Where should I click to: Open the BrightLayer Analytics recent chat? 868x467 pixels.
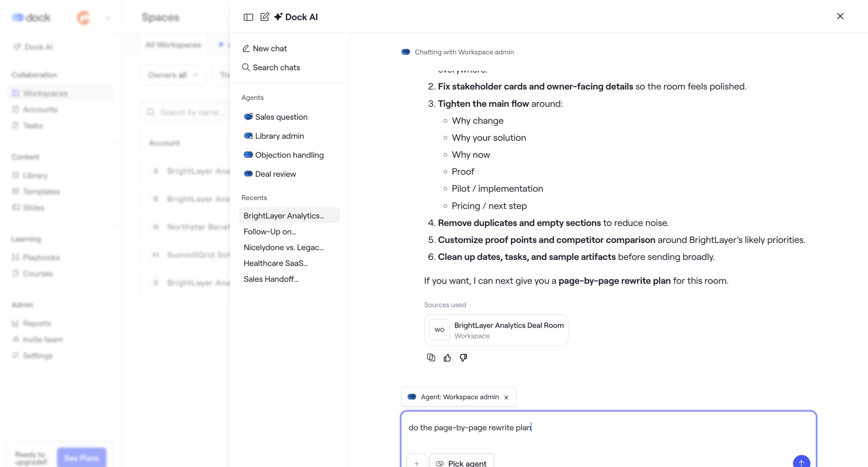tap(289, 216)
